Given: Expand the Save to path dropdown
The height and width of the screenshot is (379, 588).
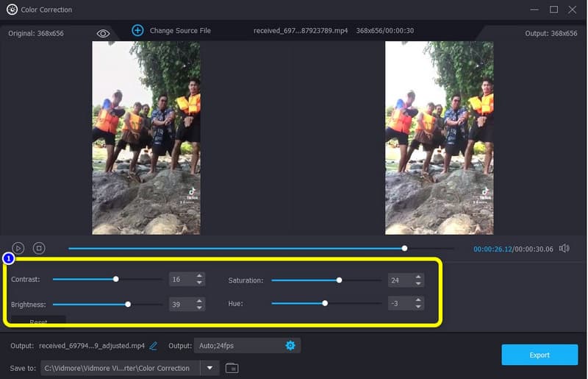Looking at the screenshot, I should point(210,368).
